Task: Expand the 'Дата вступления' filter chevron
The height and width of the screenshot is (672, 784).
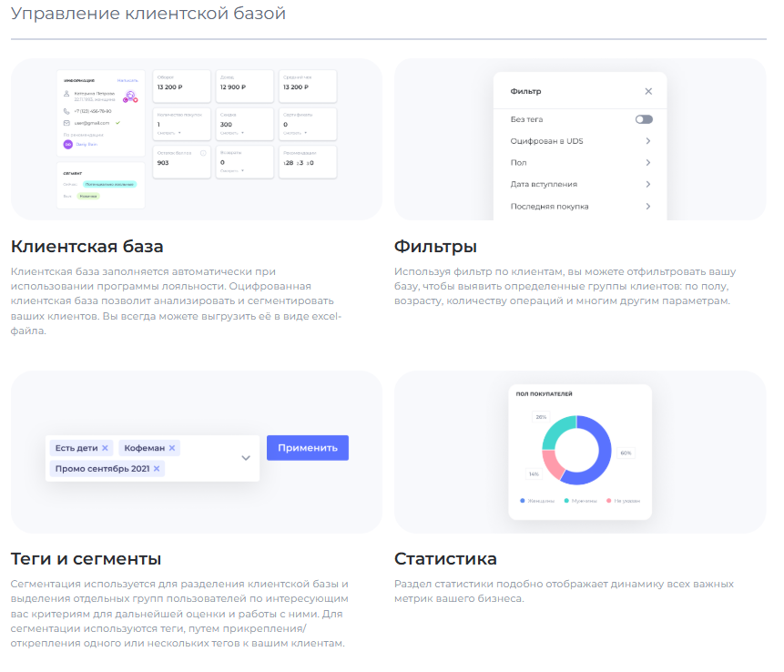Action: (648, 185)
